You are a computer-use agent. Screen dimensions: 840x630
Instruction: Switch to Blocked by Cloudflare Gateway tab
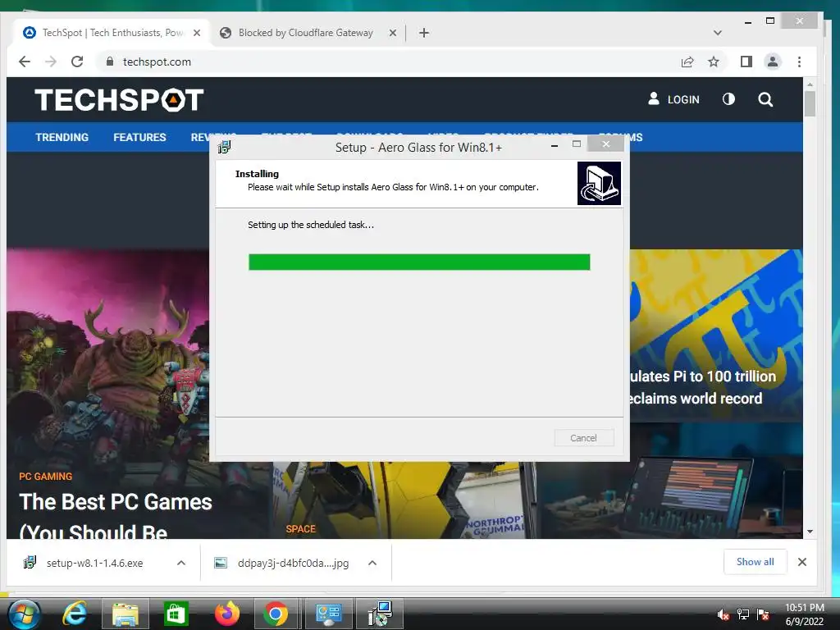tap(305, 33)
